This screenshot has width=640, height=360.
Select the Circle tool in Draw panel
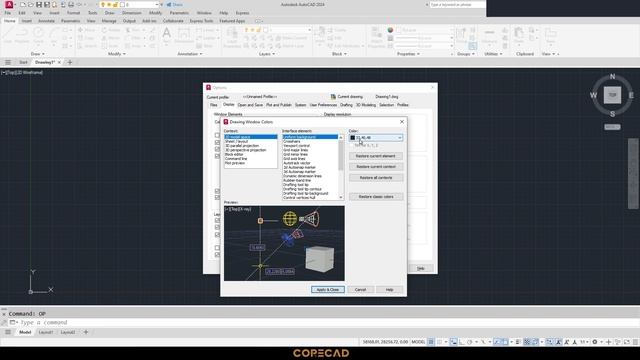(38, 35)
